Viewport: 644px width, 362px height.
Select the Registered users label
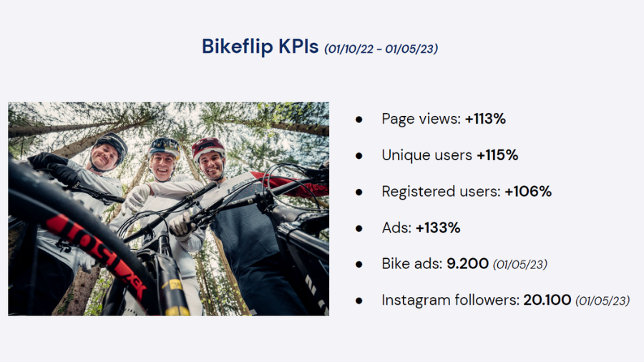tap(441, 192)
